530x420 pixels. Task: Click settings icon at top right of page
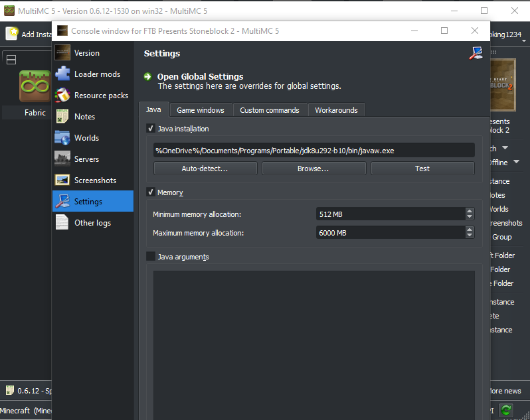[x=476, y=53]
